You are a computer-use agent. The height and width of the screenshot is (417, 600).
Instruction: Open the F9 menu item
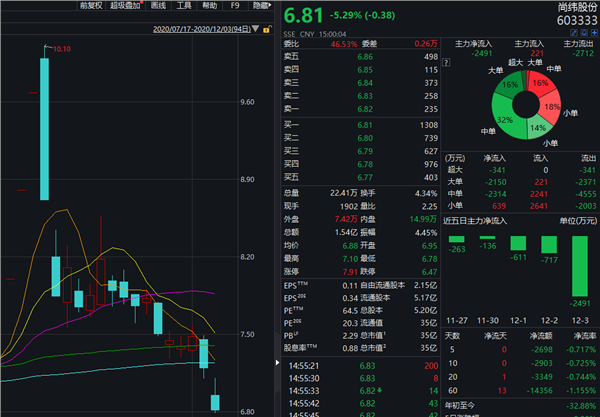coord(235,5)
